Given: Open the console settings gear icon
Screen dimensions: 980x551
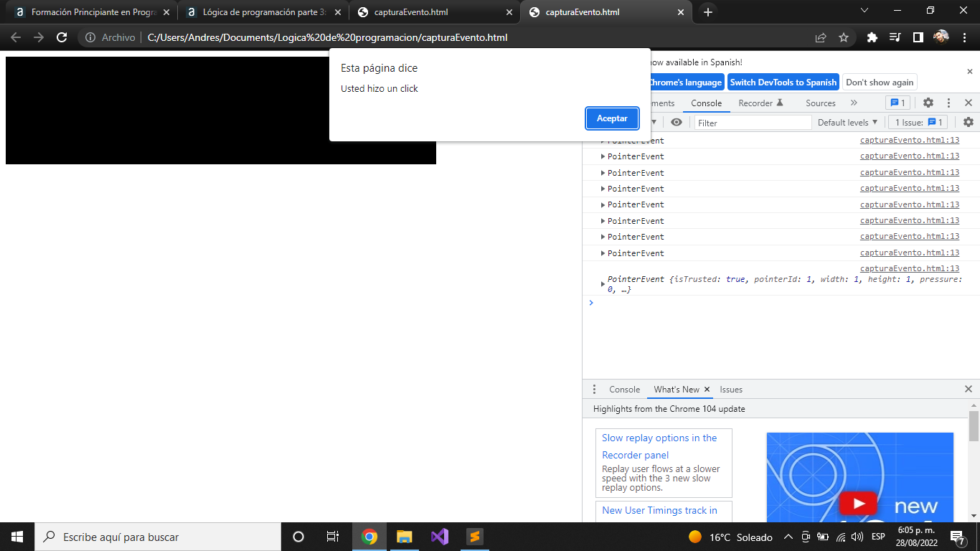Looking at the screenshot, I should [969, 123].
